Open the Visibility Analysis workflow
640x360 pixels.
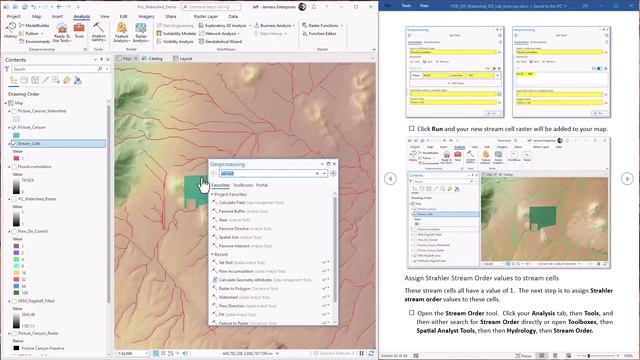click(x=175, y=42)
